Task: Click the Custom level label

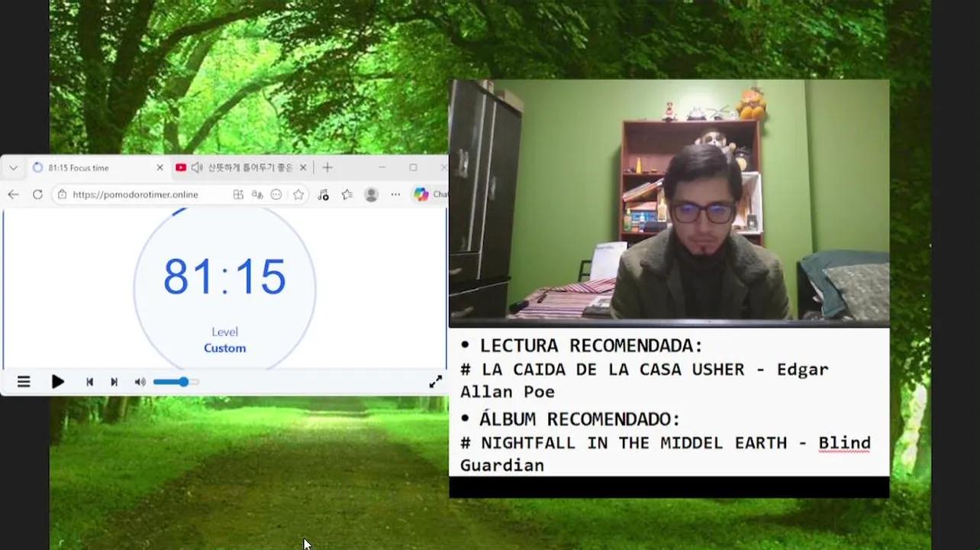Action: (x=224, y=348)
